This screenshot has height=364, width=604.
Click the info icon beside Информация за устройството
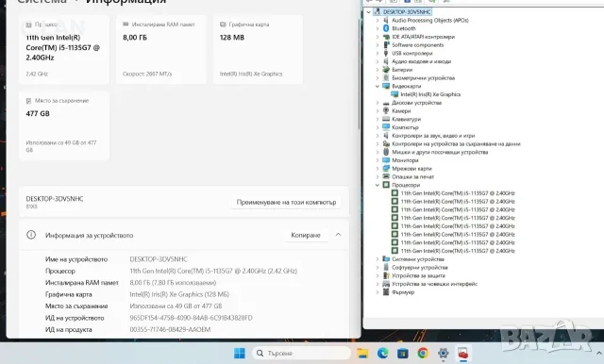(31, 235)
